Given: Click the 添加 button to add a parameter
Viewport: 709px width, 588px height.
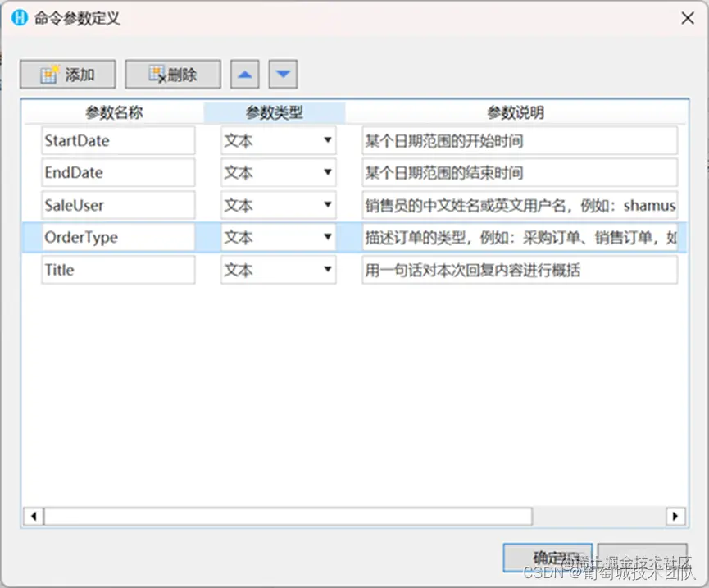Looking at the screenshot, I should 67,74.
